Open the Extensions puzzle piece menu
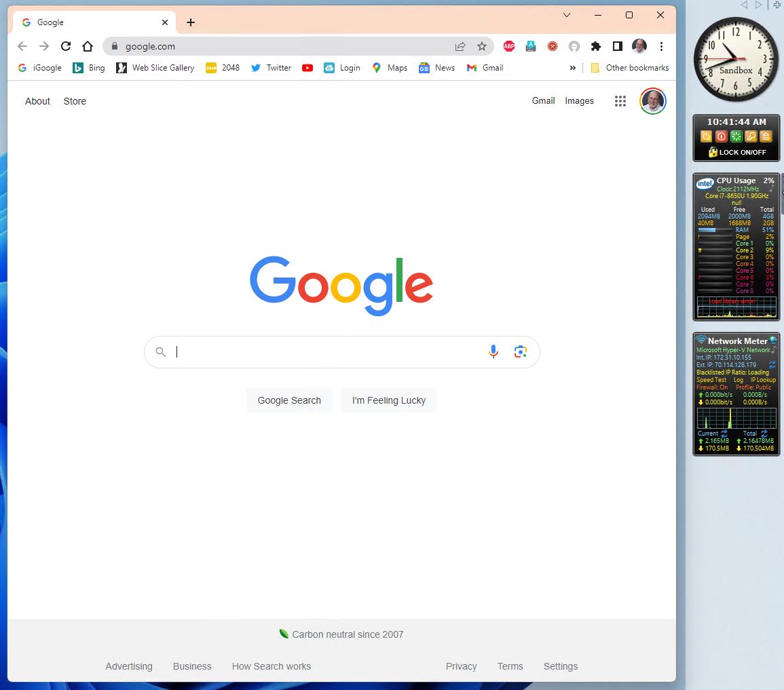Image resolution: width=784 pixels, height=690 pixels. tap(595, 46)
